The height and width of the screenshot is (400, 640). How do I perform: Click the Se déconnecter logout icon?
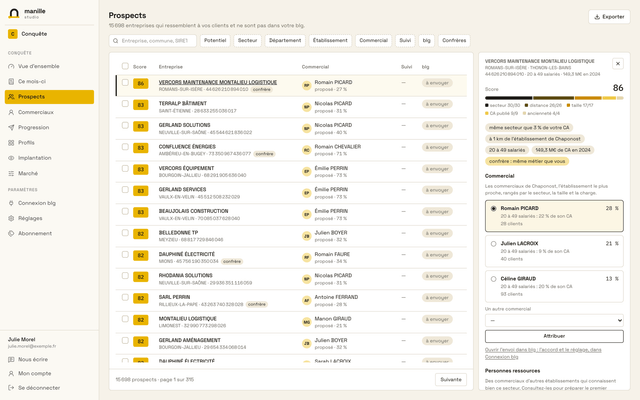(x=11, y=388)
